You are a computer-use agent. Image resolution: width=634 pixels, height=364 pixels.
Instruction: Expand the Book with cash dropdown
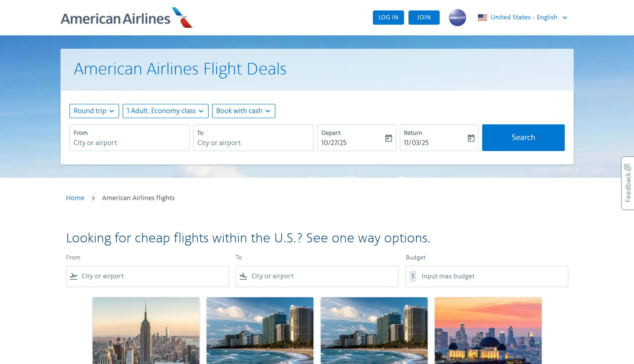pyautogui.click(x=243, y=111)
